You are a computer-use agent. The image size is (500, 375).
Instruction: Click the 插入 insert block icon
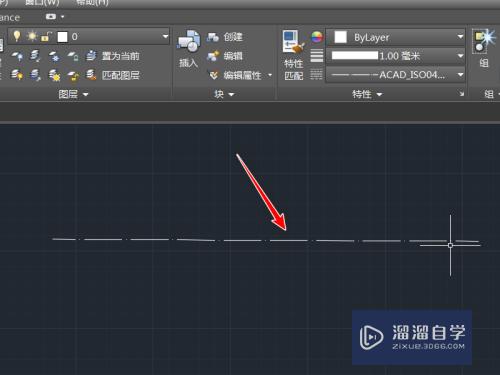click(189, 42)
